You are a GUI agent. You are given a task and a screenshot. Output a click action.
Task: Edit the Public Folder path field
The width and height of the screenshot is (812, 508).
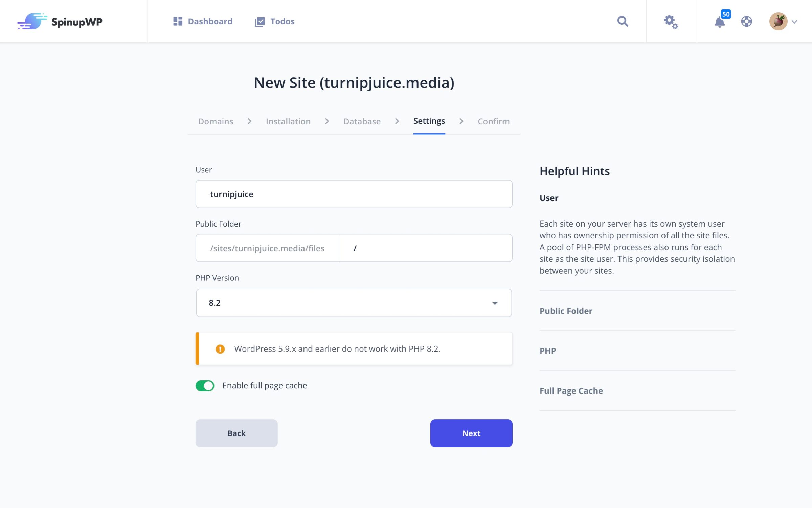[426, 248]
